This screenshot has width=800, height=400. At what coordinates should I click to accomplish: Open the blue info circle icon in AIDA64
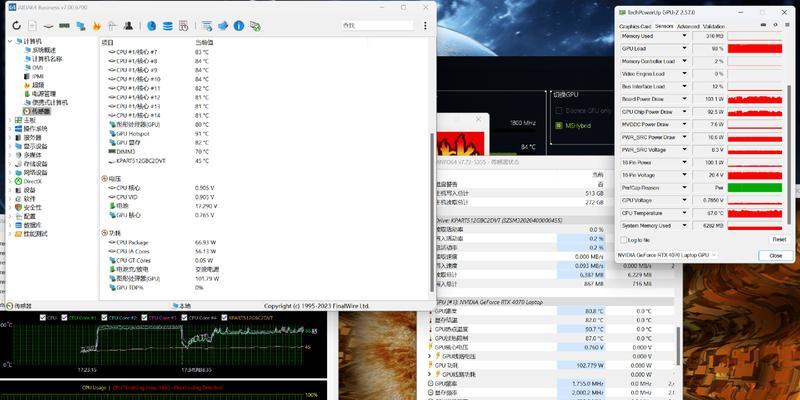[x=239, y=26]
